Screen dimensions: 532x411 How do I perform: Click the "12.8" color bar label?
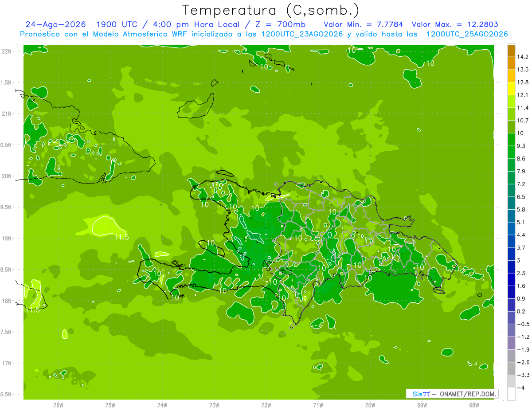pos(523,82)
